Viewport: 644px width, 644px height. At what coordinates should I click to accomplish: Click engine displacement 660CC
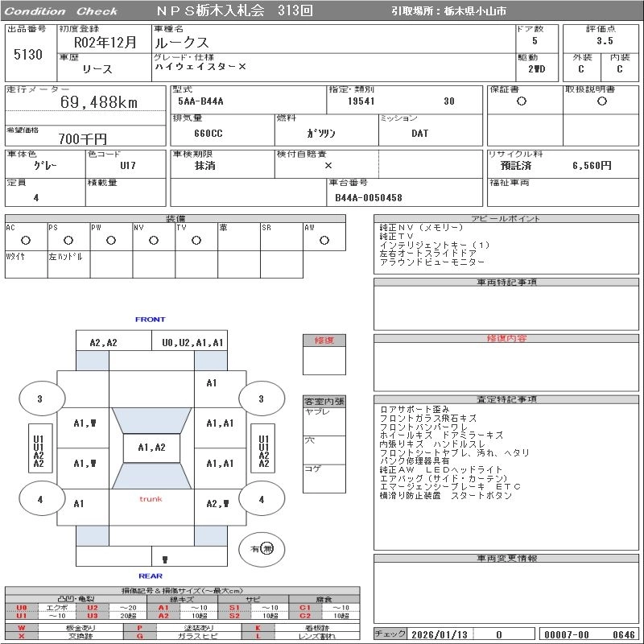point(208,134)
